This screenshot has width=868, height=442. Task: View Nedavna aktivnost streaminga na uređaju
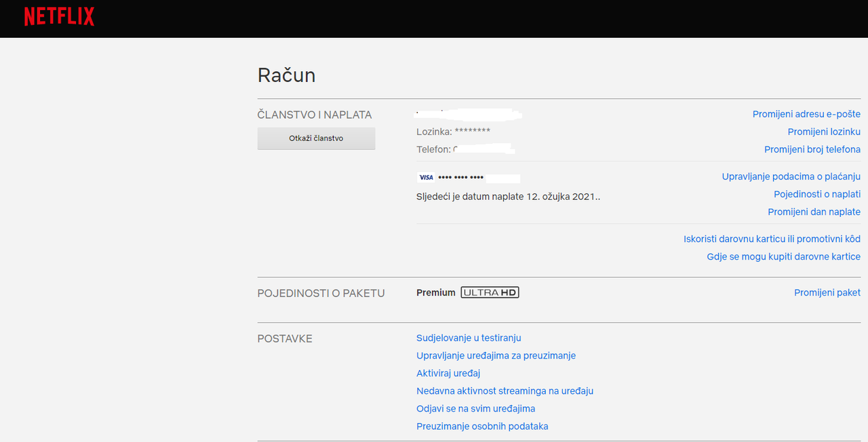tap(505, 391)
